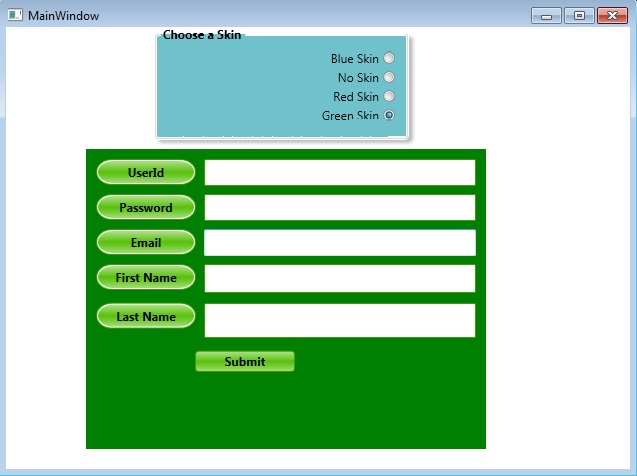Close the MainWindow window

tap(612, 16)
